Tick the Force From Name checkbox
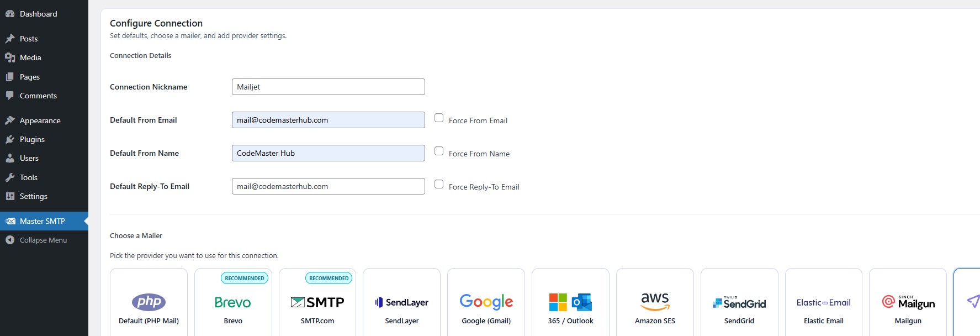 coord(439,151)
